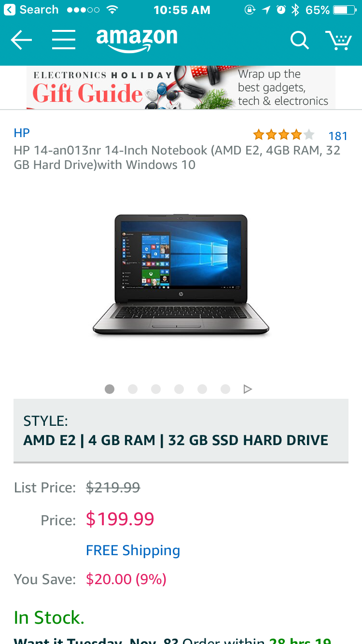Return to Search via status bar

[32, 10]
